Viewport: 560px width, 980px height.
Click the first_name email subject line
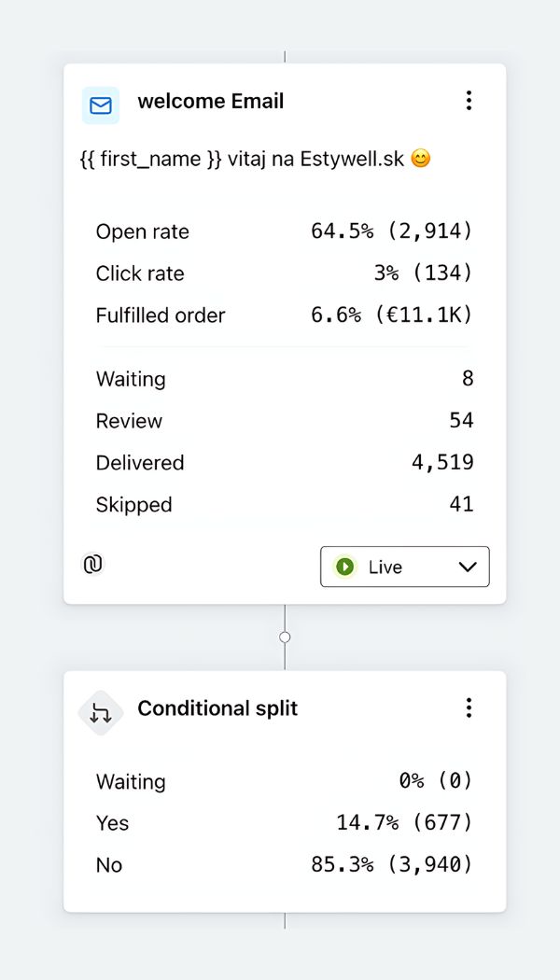[243, 159]
